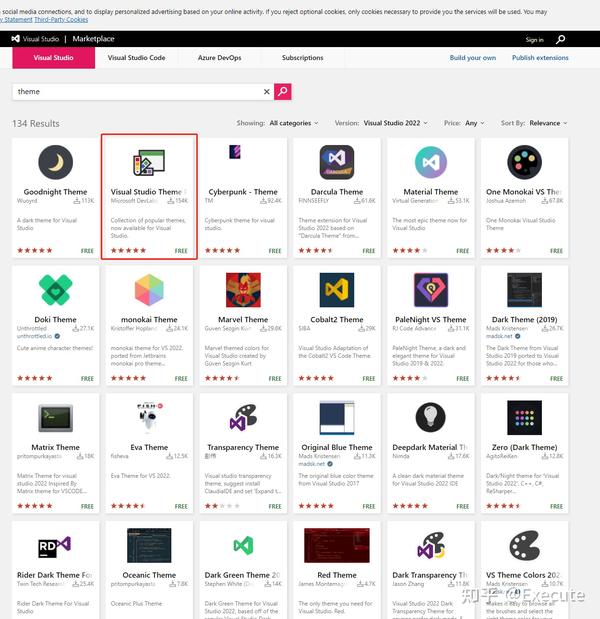The image size is (600, 619).
Task: Click FREE label on Darcula Theme card
Action: coord(369,251)
